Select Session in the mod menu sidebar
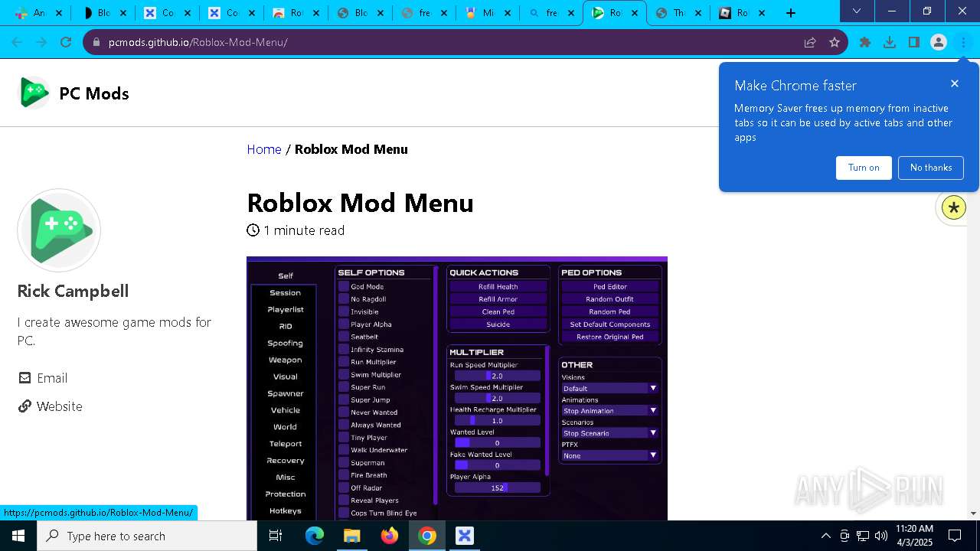The width and height of the screenshot is (980, 551). pos(285,292)
